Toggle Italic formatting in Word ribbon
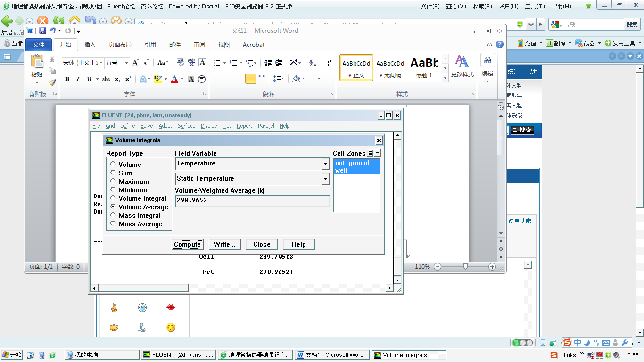Viewport: 644px width, 362px height. pyautogui.click(x=78, y=79)
